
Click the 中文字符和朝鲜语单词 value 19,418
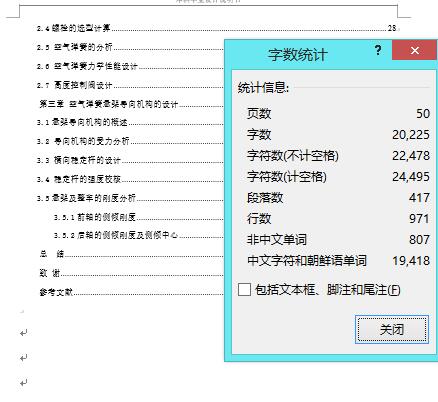tap(411, 261)
